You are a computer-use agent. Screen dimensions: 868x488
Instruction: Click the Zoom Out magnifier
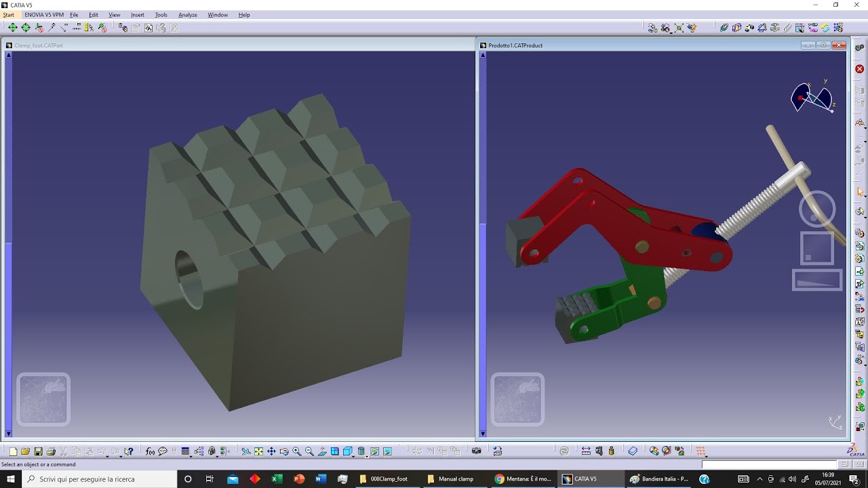click(309, 451)
